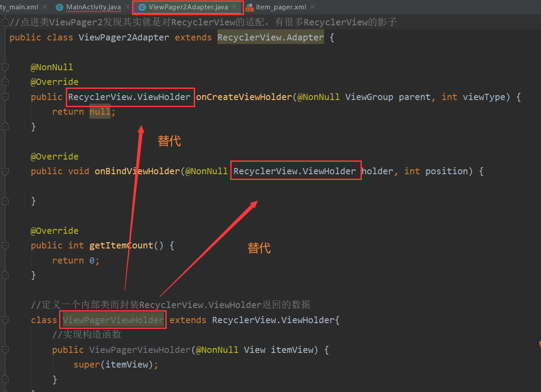Close the item_pager.xml tab
Image resolution: width=541 pixels, height=392 pixels.
pyautogui.click(x=313, y=7)
